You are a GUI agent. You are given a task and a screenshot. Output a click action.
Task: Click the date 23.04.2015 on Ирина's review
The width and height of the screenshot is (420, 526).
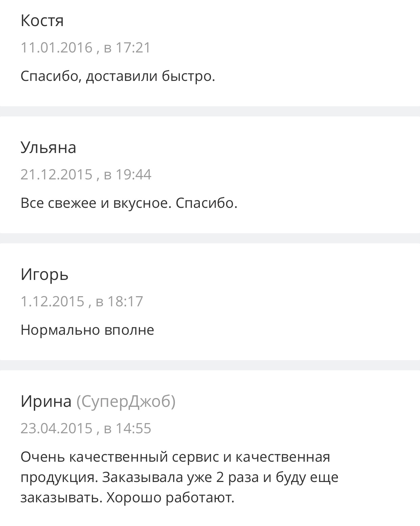coord(56,429)
